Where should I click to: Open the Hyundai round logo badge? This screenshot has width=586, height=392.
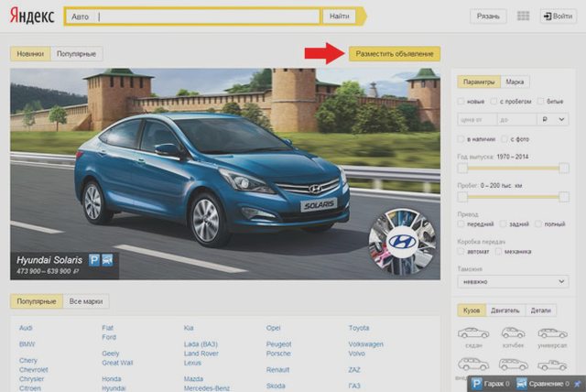[x=402, y=242]
